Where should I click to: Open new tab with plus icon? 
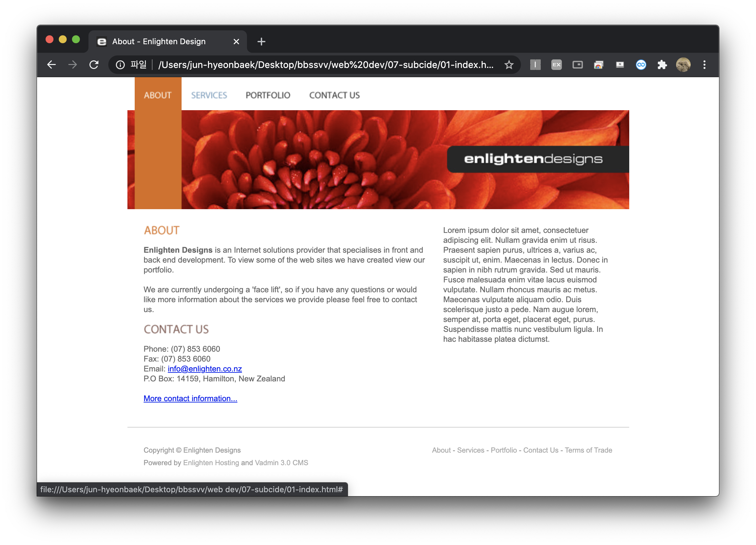coord(261,42)
